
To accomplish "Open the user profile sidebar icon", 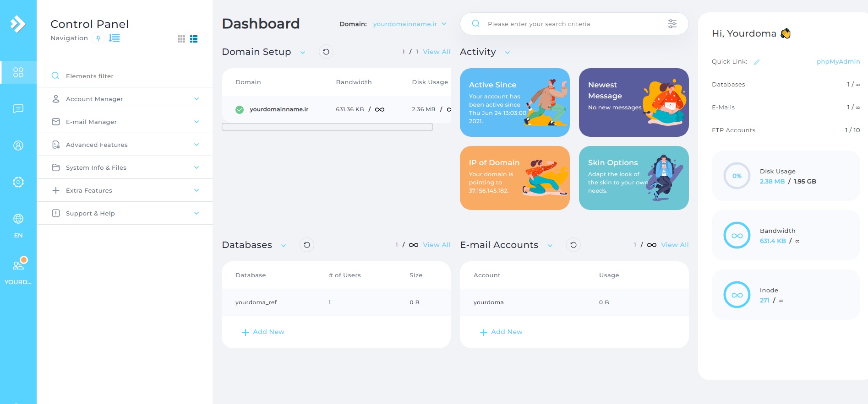I will pyautogui.click(x=18, y=145).
